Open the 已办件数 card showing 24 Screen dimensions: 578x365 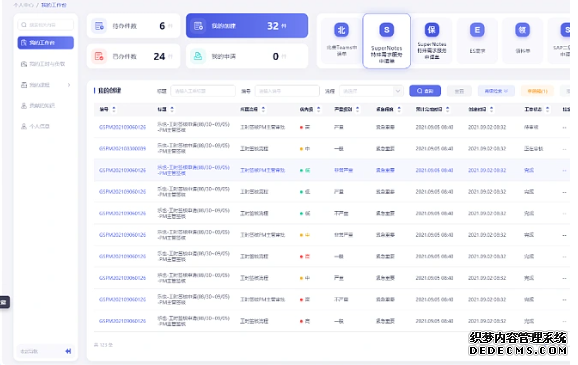click(133, 56)
